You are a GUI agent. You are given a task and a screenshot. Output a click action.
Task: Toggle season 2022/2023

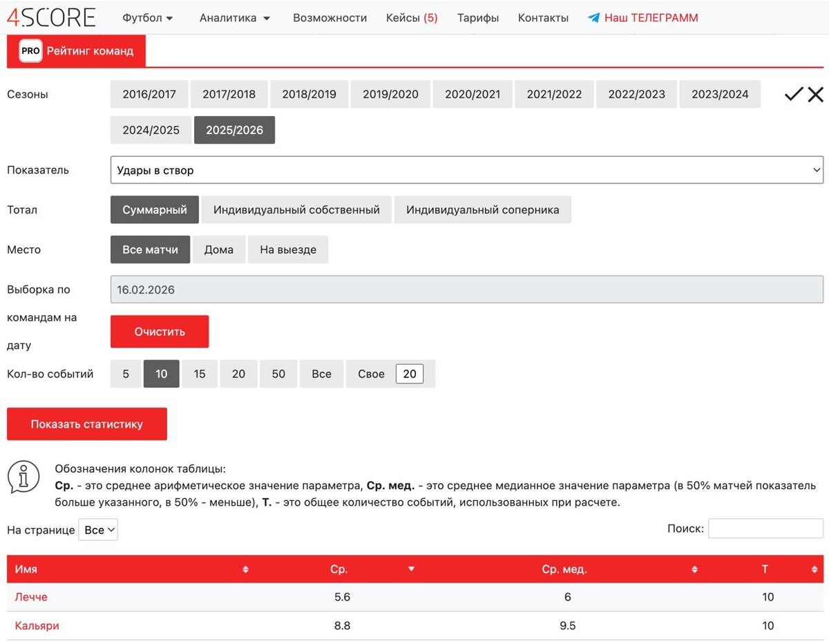[636, 94]
